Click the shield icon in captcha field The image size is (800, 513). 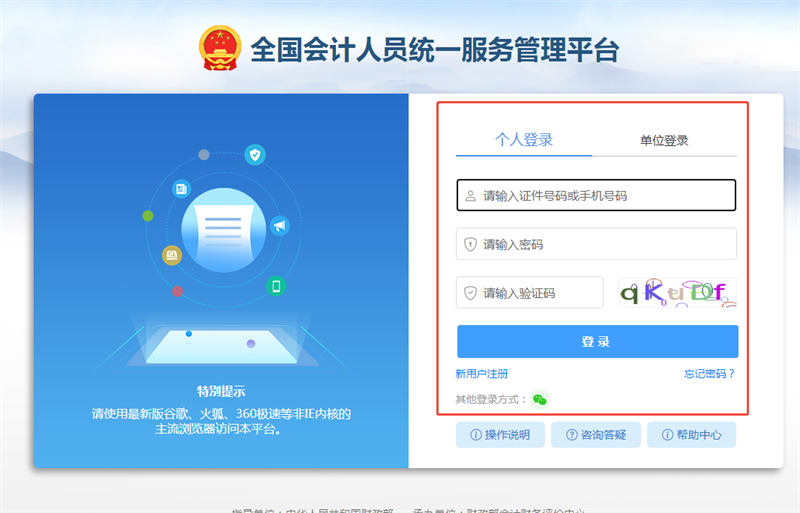[x=470, y=293]
